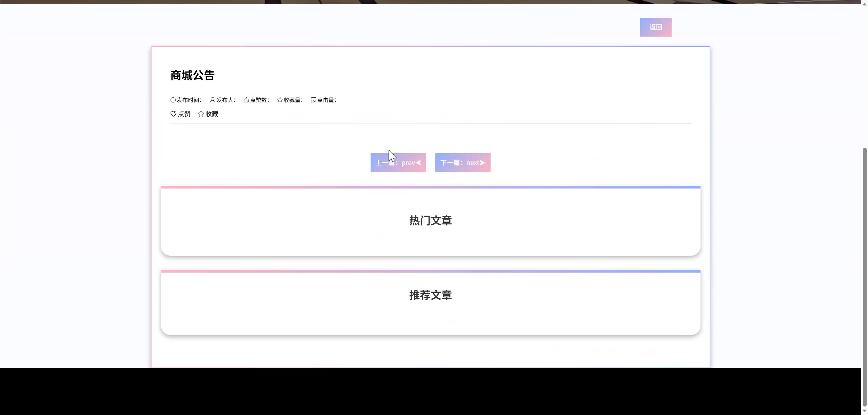Screen dimensions: 868x415
Task: Click the left triangle arrow after prev
Action: (x=418, y=163)
